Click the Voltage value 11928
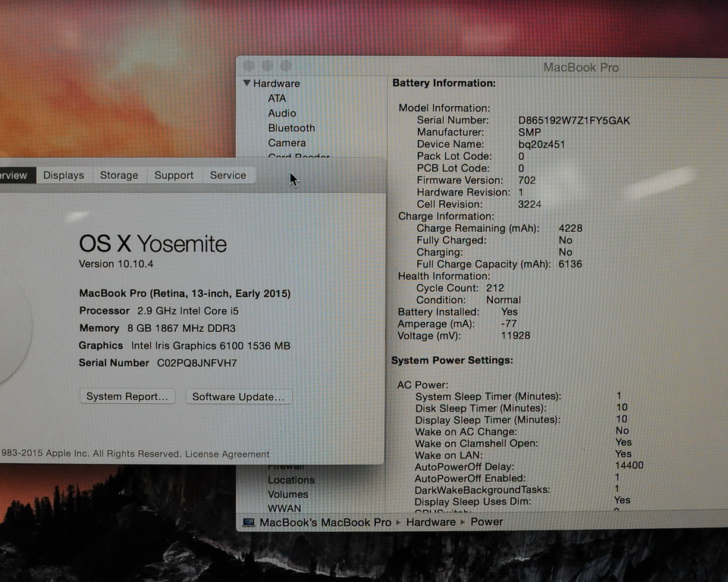This screenshot has height=582, width=728. click(x=516, y=336)
